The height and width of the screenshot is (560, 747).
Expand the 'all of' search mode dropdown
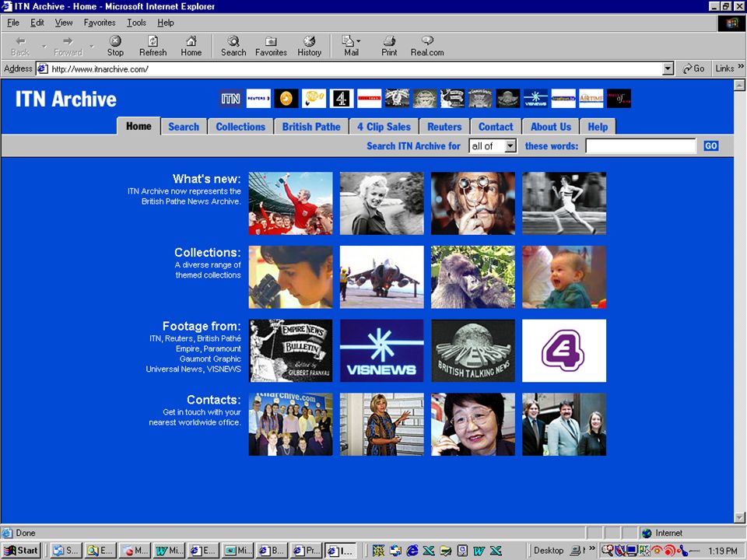point(510,145)
